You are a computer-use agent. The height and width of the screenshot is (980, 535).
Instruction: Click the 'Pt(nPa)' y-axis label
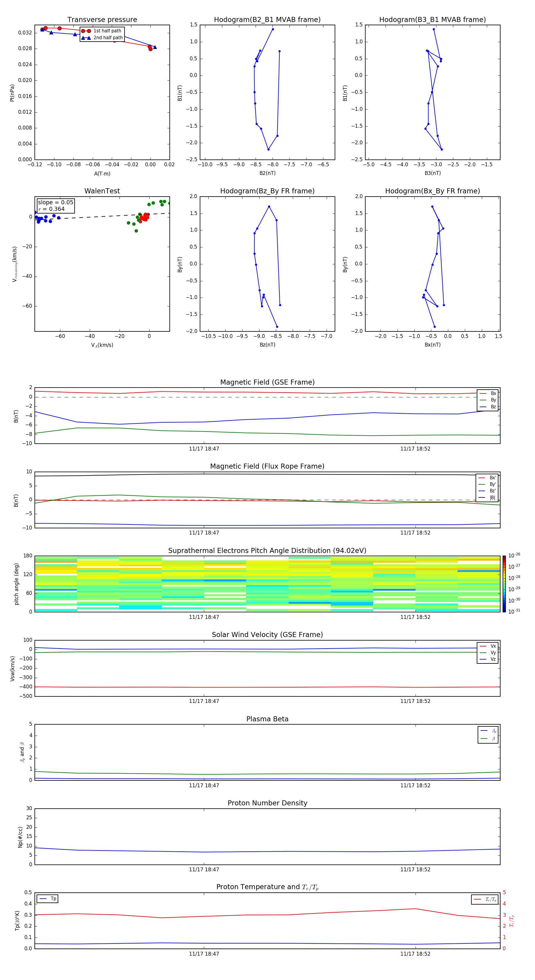pyautogui.click(x=12, y=93)
